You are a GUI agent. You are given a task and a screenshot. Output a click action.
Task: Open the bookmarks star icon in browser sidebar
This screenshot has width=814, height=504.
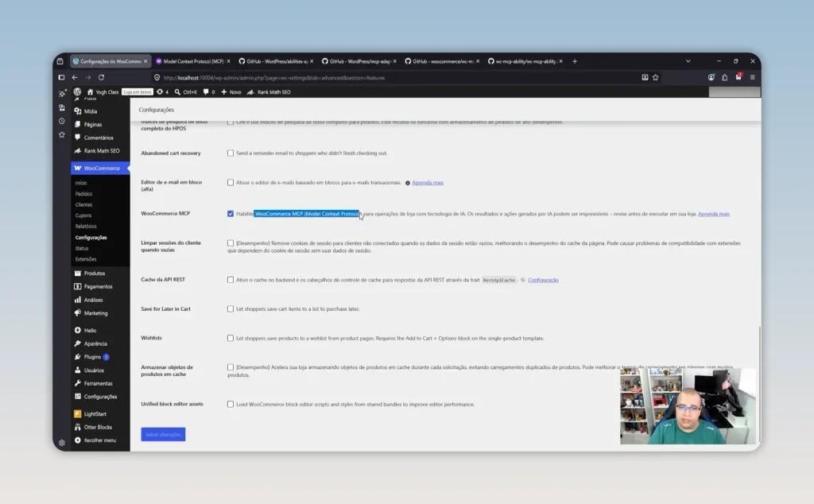click(x=62, y=134)
